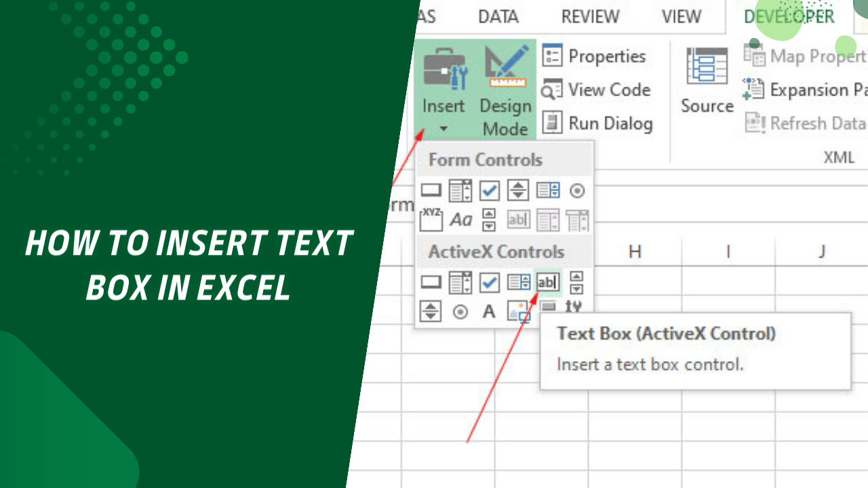868x488 pixels.
Task: Select the Label (Aa) form control
Action: [x=460, y=219]
